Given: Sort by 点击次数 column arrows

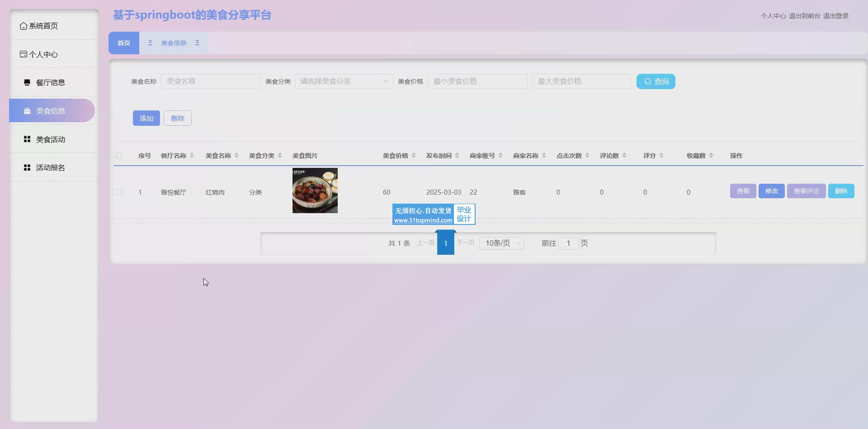Looking at the screenshot, I should (x=587, y=156).
